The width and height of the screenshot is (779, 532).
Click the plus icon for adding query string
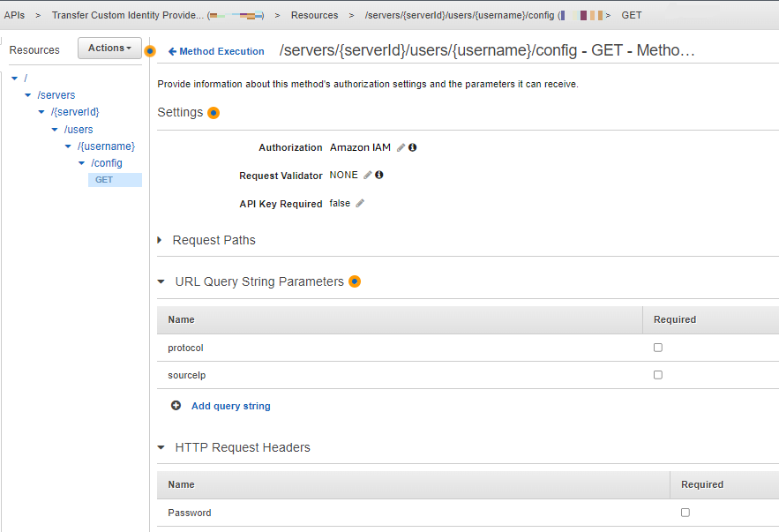point(176,406)
